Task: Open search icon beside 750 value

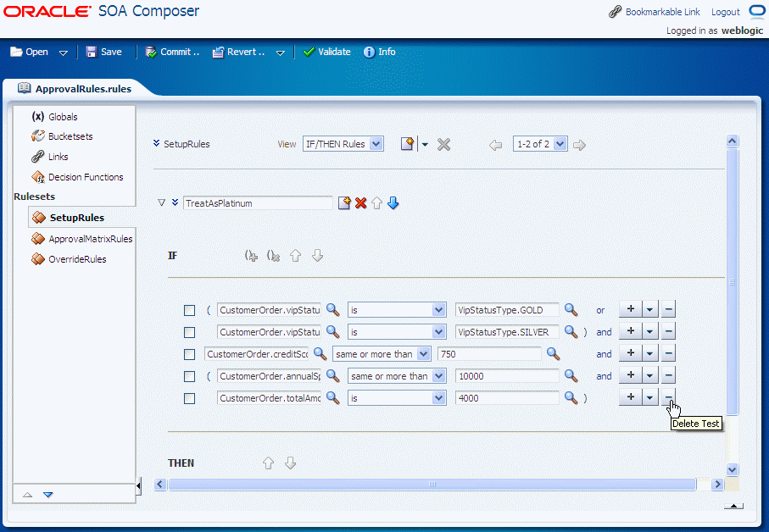Action: (x=553, y=354)
